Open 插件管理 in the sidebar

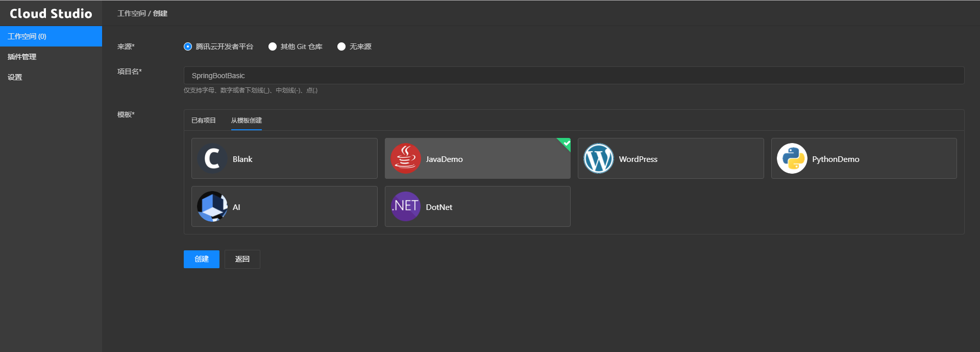[51, 57]
